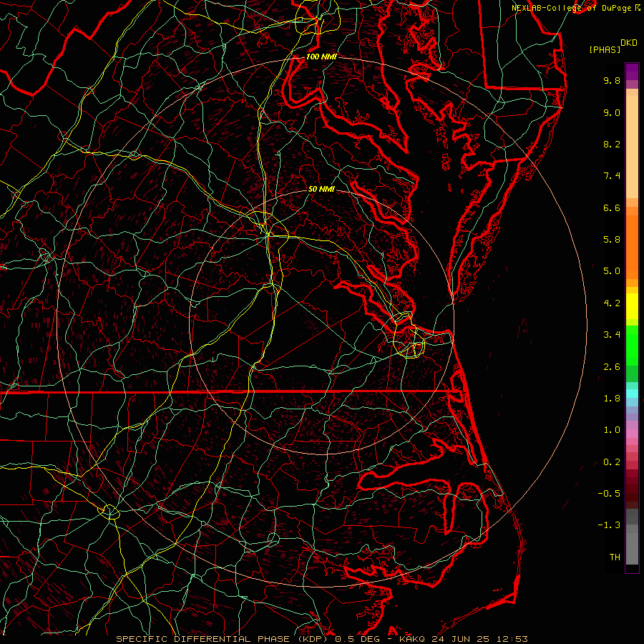Screen dimensions: 644x644
Task: Click the -0.5 scale label
Action: tap(609, 494)
